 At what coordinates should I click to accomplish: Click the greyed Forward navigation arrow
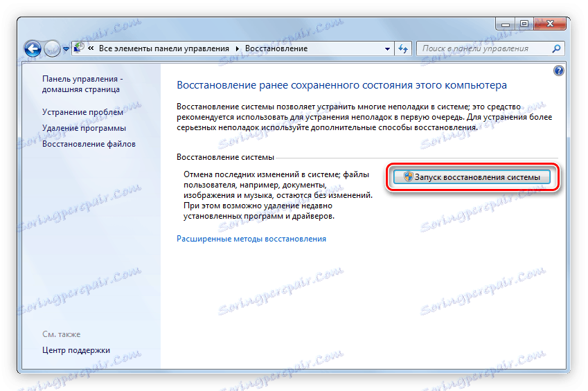click(52, 48)
